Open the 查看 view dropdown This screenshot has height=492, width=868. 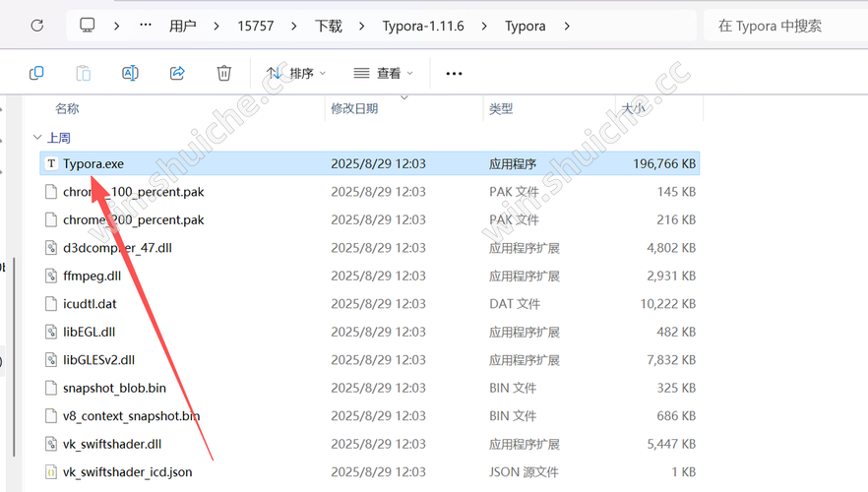(384, 73)
